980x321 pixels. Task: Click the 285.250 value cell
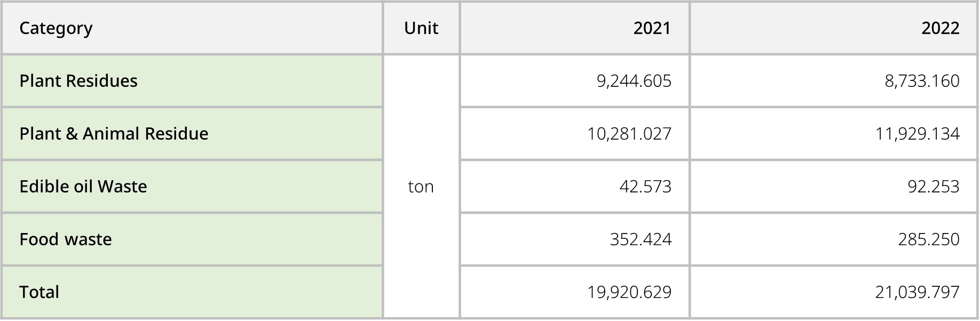(928, 239)
